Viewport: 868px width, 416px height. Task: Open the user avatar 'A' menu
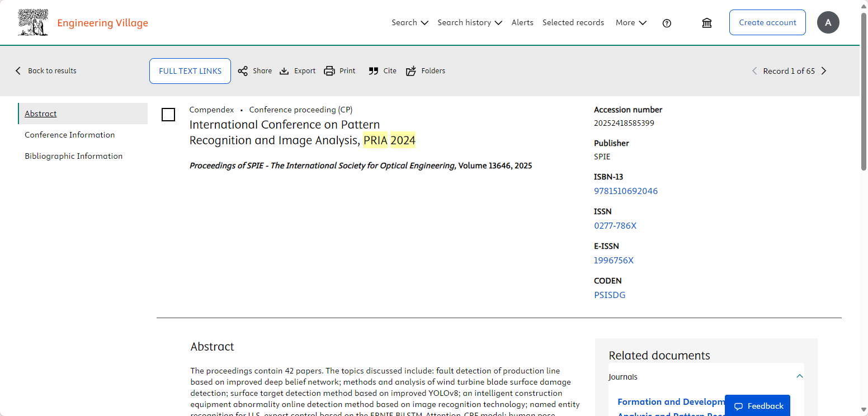point(828,22)
